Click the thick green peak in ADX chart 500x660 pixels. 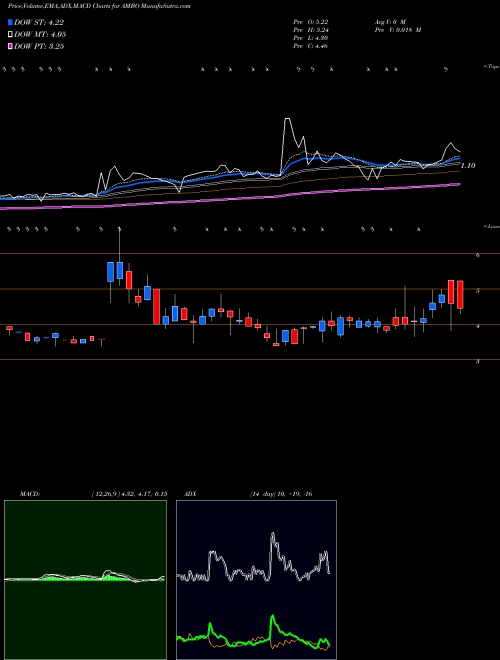[272, 617]
